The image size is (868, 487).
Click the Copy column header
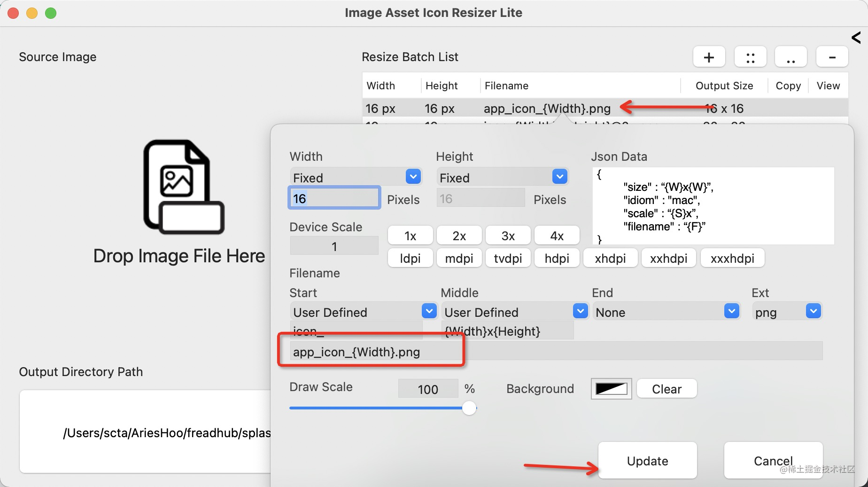788,86
